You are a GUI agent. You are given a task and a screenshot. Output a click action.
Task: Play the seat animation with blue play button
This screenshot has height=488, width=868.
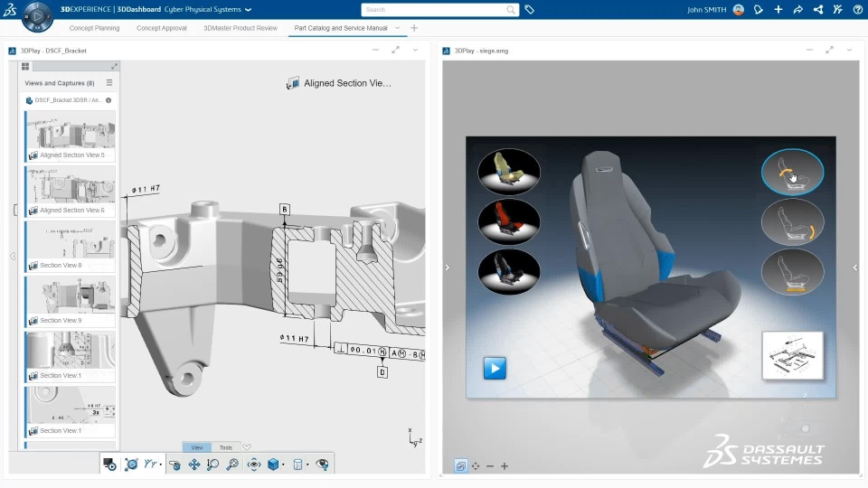(x=495, y=368)
